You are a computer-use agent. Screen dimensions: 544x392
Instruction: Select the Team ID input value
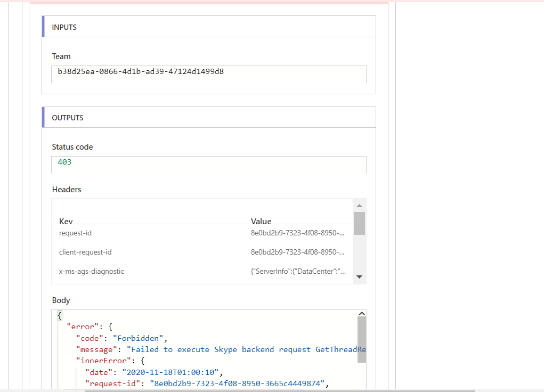coord(141,71)
